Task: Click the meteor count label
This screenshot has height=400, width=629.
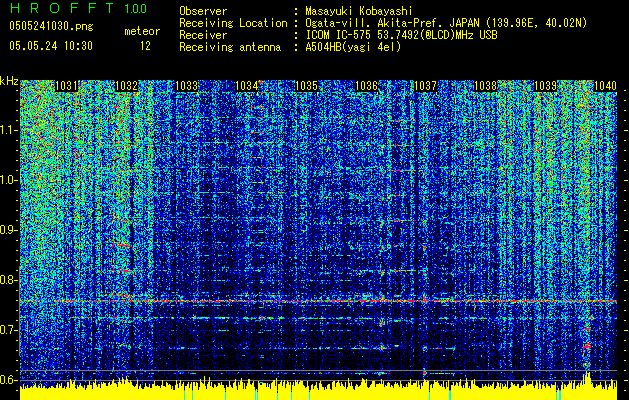Action: pos(142,31)
